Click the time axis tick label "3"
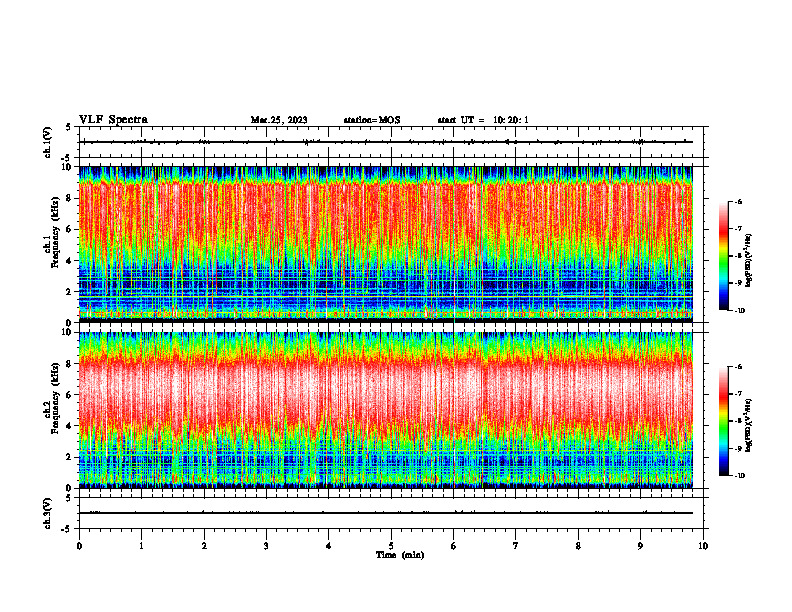Image resolution: width=792 pixels, height=612 pixels. coord(266,546)
